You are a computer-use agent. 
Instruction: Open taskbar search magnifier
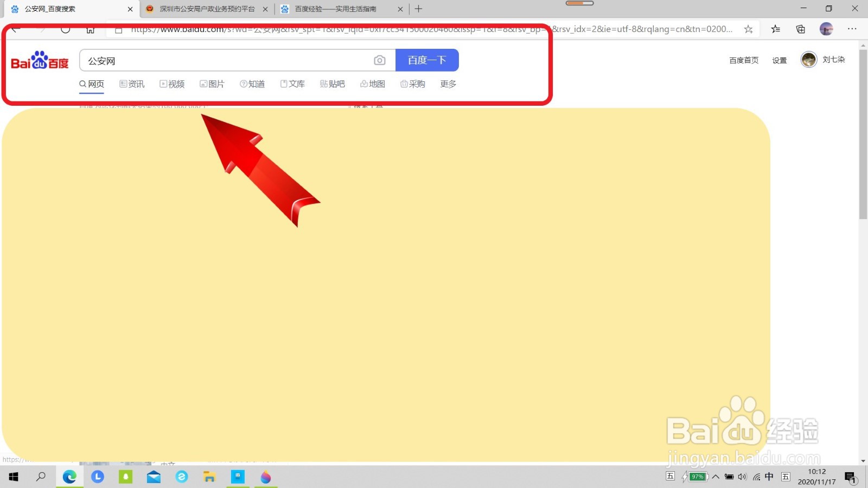[x=41, y=477]
